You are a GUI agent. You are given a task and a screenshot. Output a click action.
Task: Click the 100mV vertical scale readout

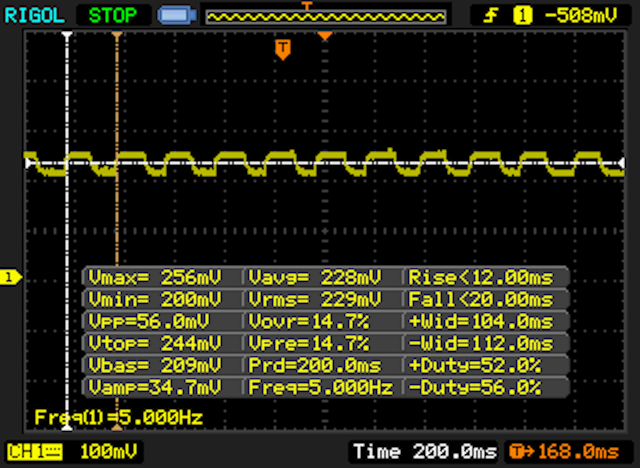pyautogui.click(x=109, y=452)
